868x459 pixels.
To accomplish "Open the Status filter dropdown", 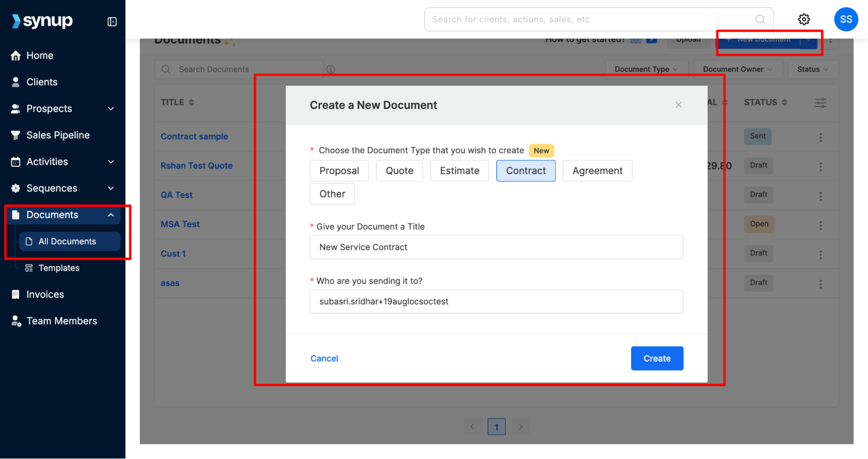I will tap(812, 69).
